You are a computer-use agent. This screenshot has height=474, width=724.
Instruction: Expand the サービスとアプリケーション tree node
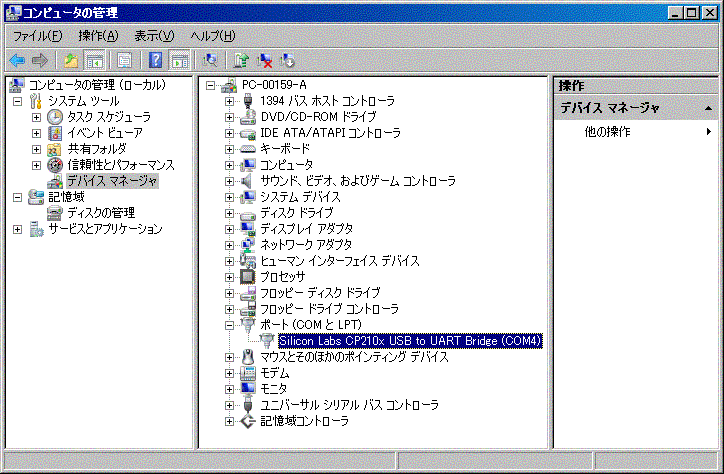pyautogui.click(x=17, y=229)
